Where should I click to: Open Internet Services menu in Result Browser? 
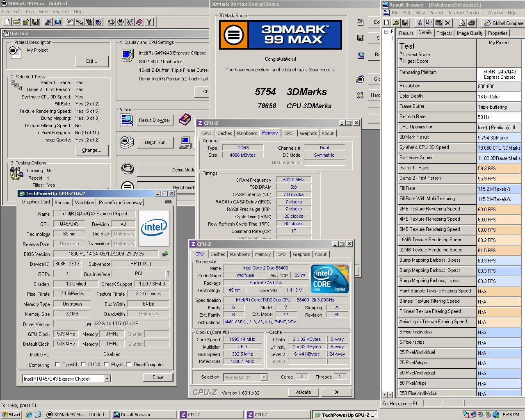[465, 13]
